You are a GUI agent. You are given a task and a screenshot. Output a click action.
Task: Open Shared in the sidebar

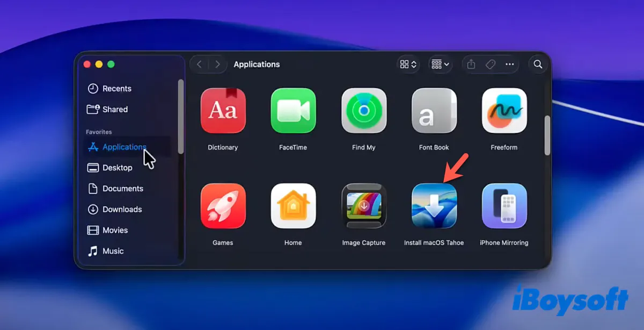pyautogui.click(x=128, y=109)
